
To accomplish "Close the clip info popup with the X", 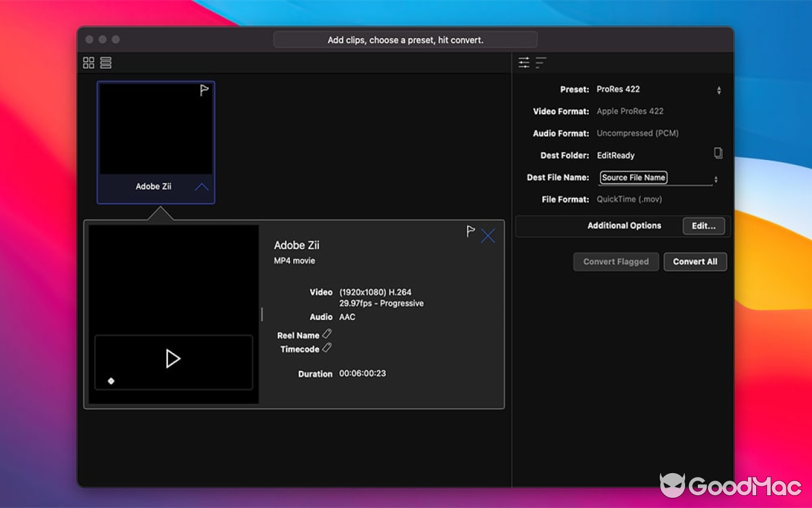I will [x=488, y=236].
